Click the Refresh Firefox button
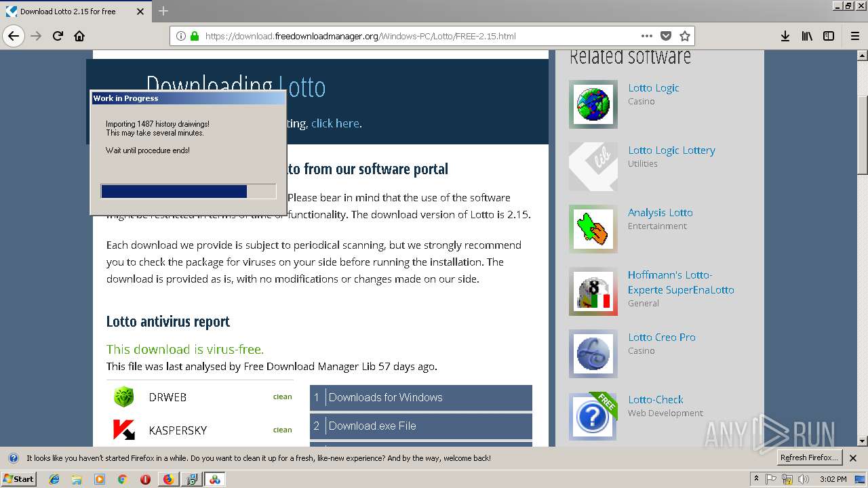 click(x=810, y=457)
